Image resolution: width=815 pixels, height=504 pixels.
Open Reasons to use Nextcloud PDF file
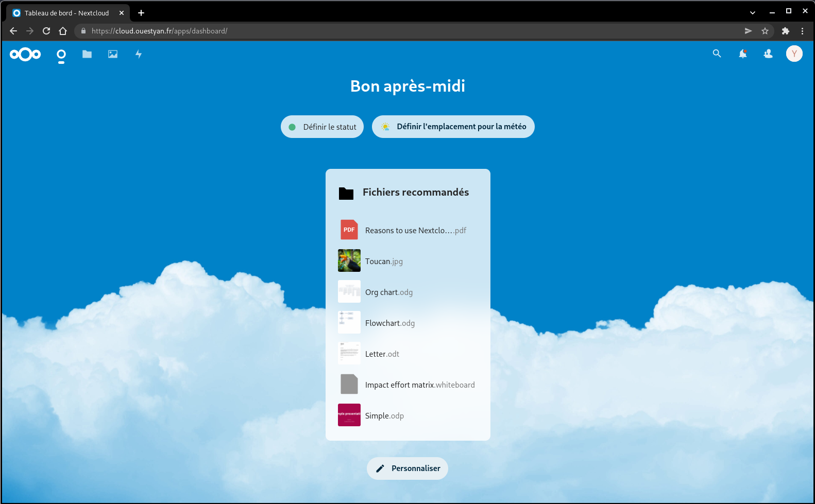click(415, 231)
